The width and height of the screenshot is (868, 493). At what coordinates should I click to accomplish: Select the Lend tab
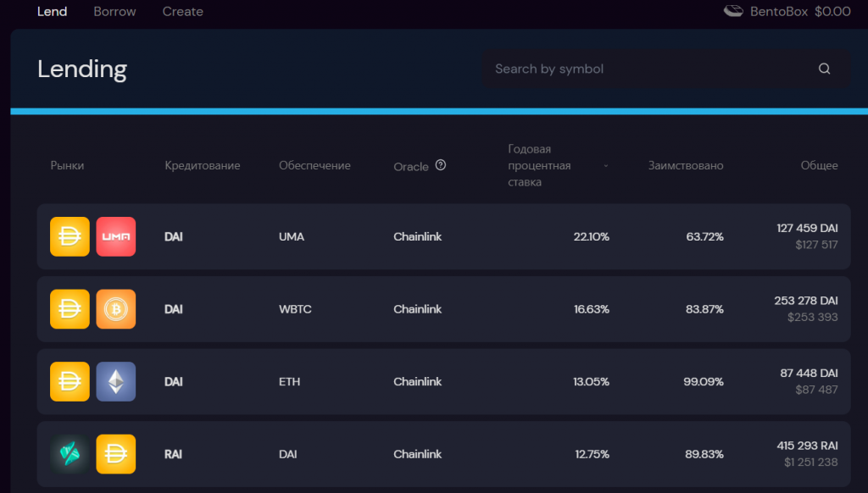point(53,12)
